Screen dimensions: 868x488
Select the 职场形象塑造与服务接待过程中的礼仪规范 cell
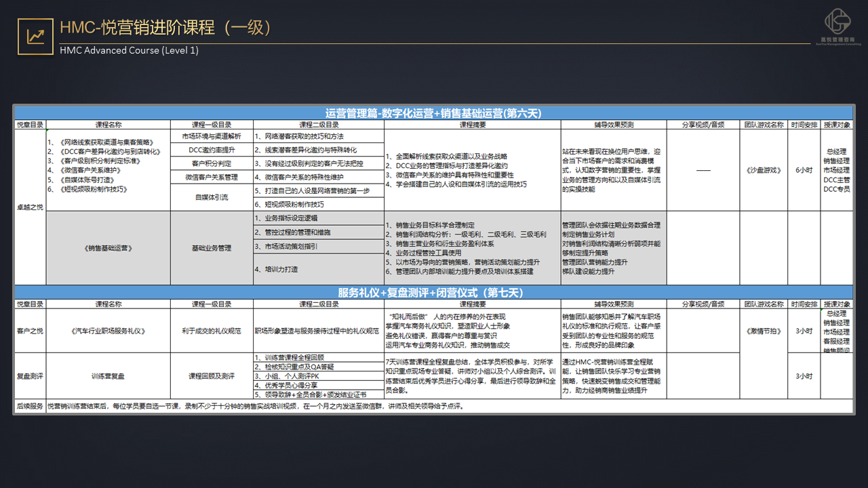319,331
